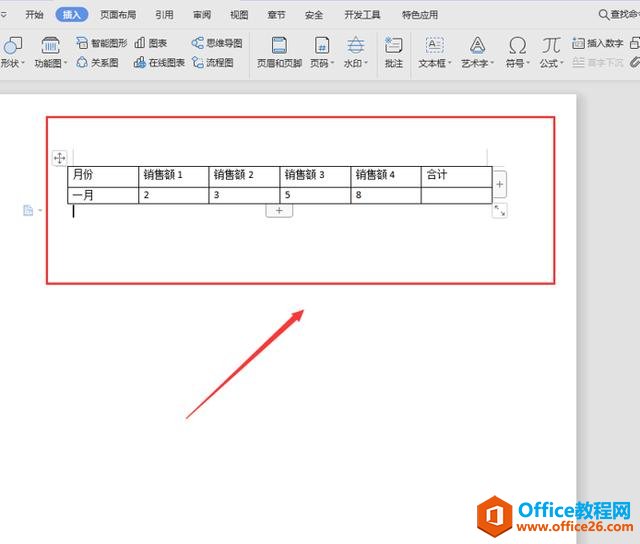Screen dimensions: 640x544
Task: Insert a 流程图 flowchart
Action: click(x=213, y=62)
